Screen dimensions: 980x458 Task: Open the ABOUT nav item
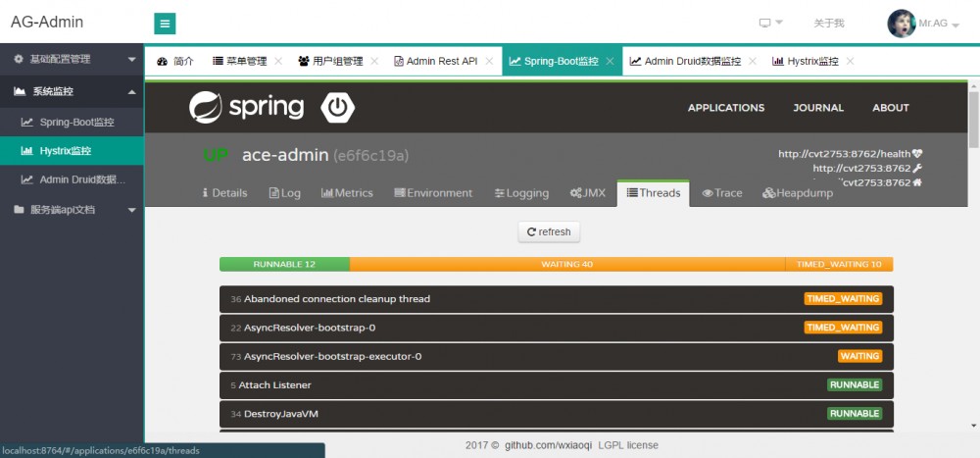[x=891, y=108]
